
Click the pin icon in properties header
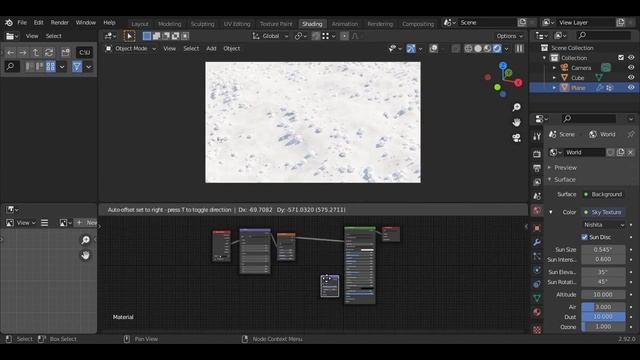tap(631, 134)
